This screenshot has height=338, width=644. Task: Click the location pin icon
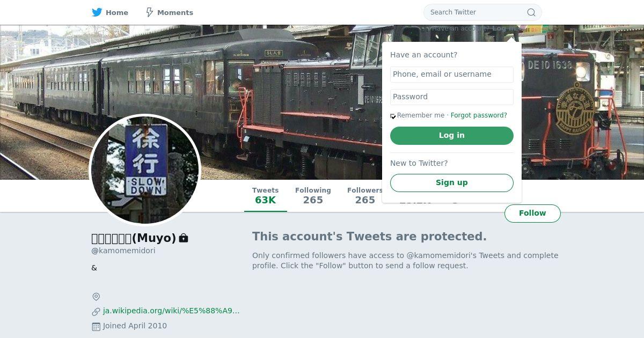96,297
